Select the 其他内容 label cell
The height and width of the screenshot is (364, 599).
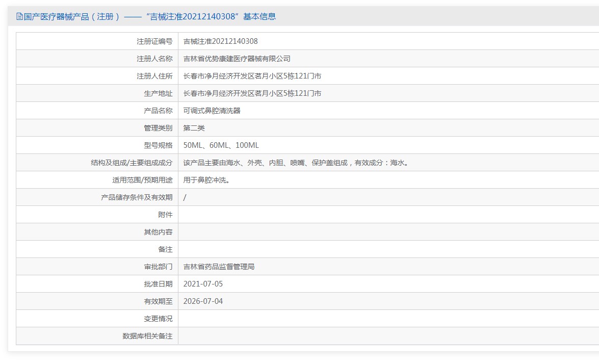pos(97,232)
